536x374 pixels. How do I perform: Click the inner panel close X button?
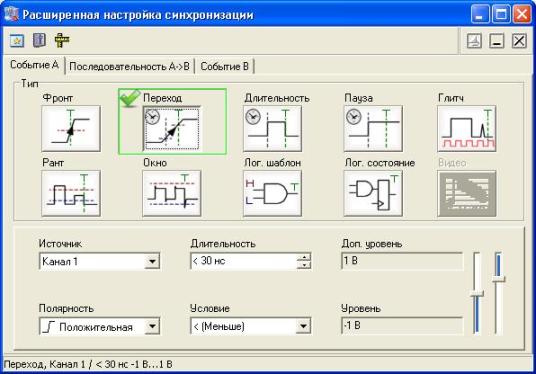pyautogui.click(x=519, y=41)
